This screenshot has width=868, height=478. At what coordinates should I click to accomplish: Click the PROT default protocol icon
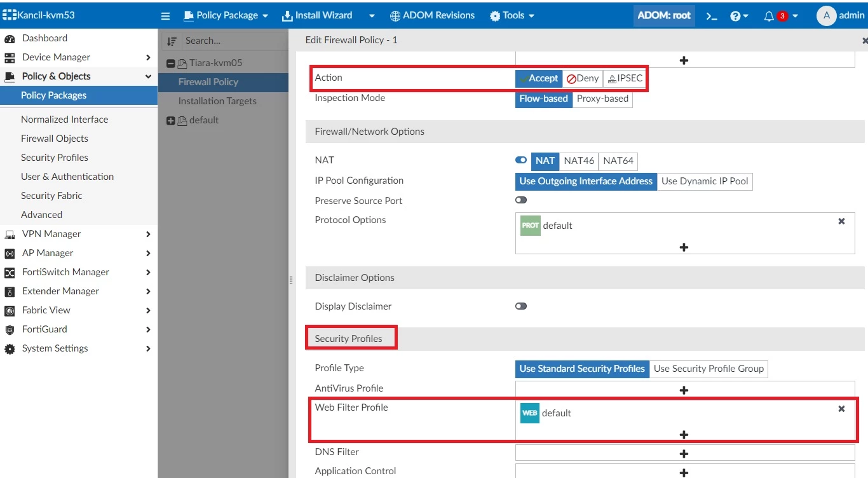[530, 226]
